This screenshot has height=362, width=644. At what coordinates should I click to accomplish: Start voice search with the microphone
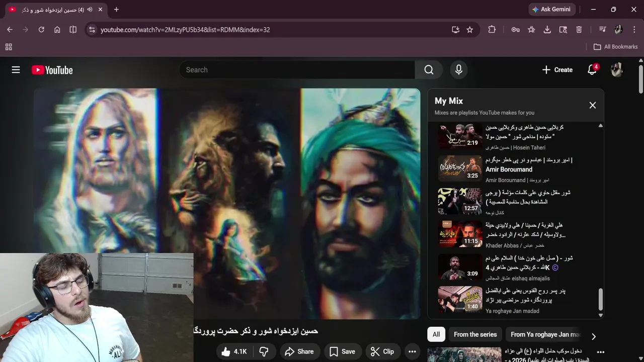click(458, 70)
